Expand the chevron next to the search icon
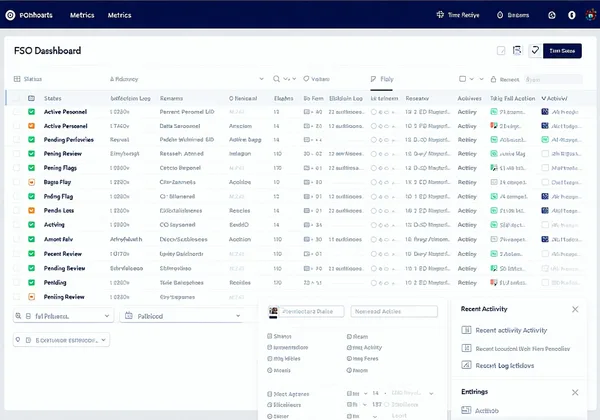This screenshot has width=600, height=420. pos(287,79)
